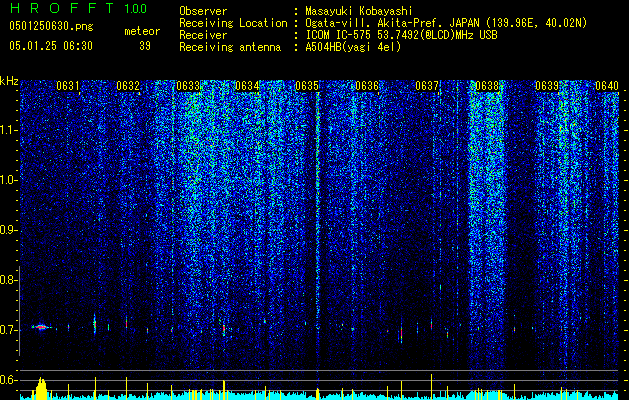This screenshot has width=629, height=400.
Task: Click the 0638 time marker
Action: (x=487, y=86)
